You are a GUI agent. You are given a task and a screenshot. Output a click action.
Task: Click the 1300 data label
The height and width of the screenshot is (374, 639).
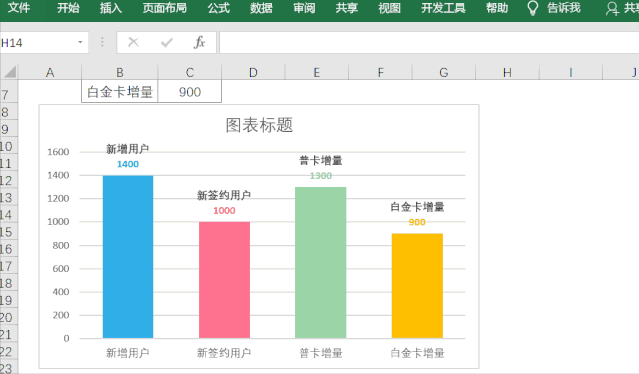[x=321, y=176]
